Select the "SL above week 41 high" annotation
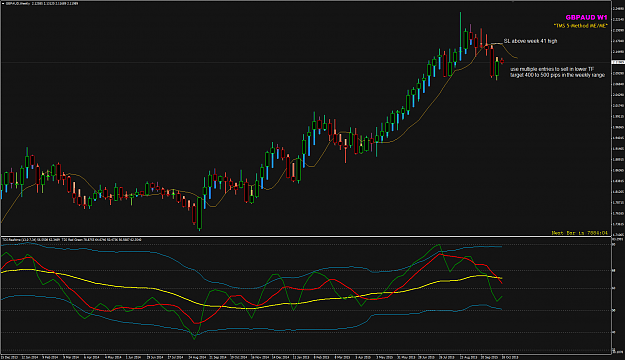 point(530,41)
